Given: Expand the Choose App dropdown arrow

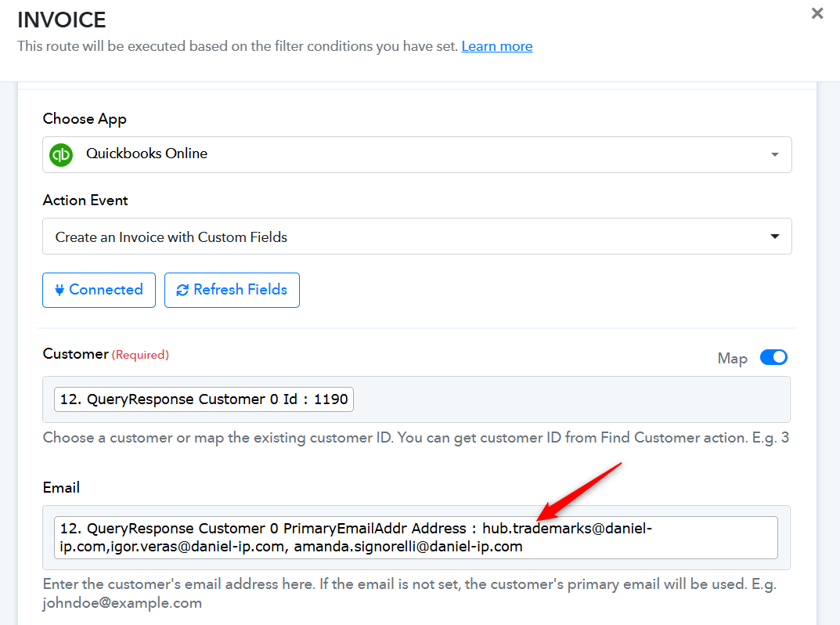Looking at the screenshot, I should tap(774, 154).
